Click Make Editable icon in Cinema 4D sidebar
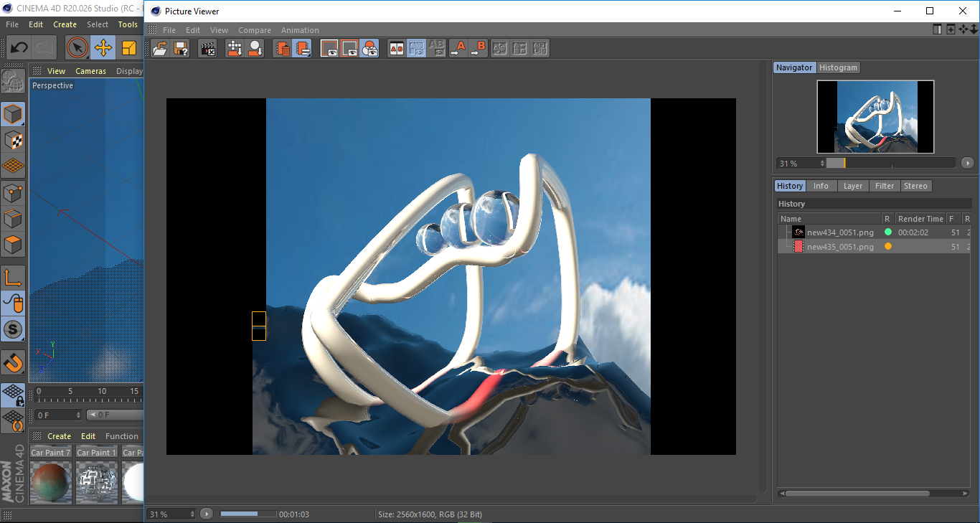The height and width of the screenshot is (523, 980). click(12, 83)
